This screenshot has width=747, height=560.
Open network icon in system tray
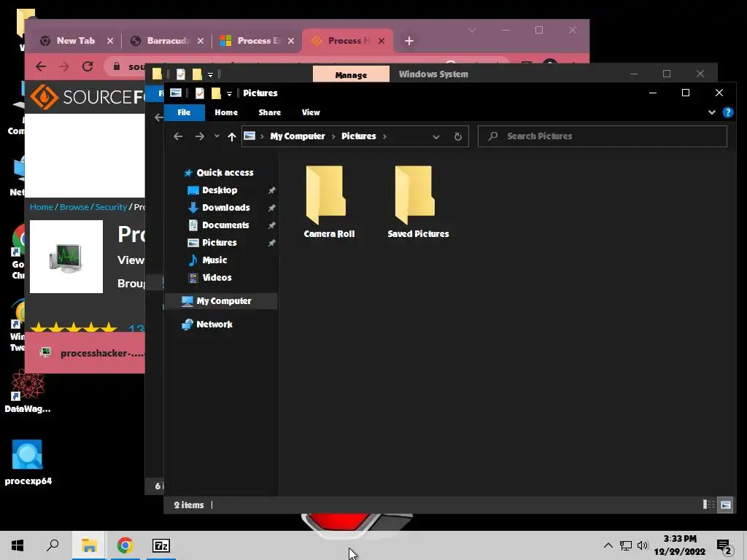(x=625, y=545)
